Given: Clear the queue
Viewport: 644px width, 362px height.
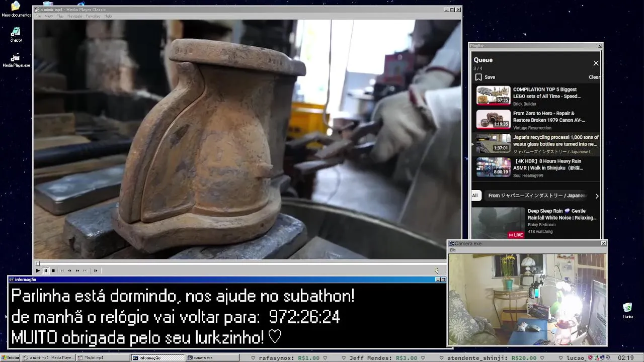Looking at the screenshot, I should point(594,77).
